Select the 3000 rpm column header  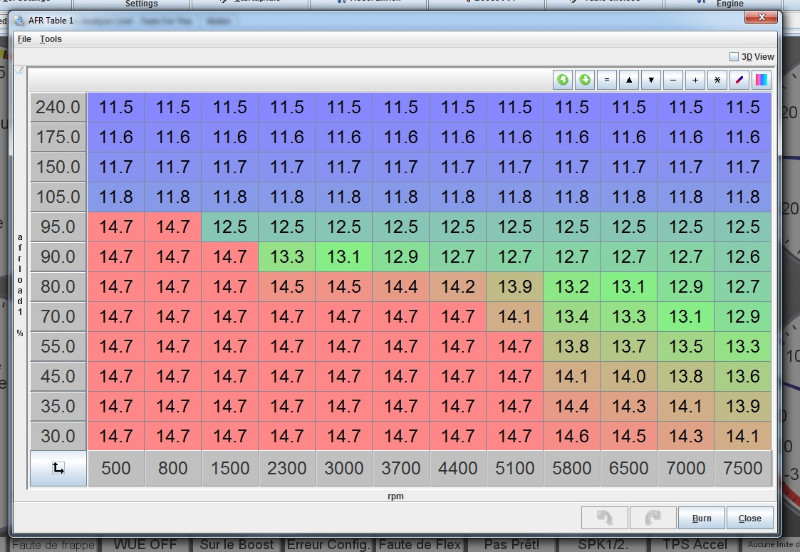[344, 468]
